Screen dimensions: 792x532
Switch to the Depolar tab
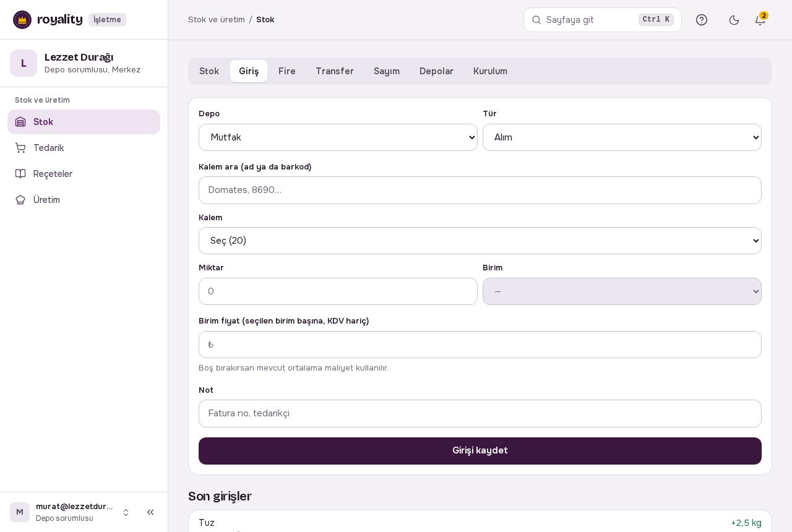[x=436, y=71]
